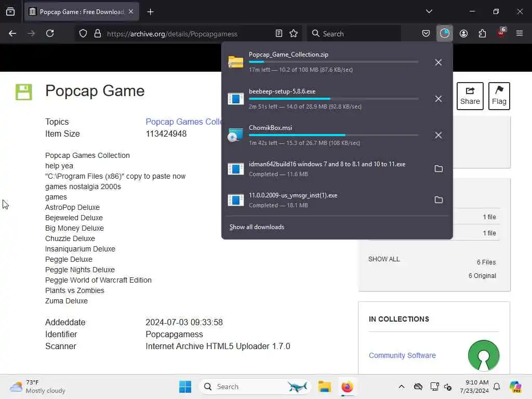Click ChomikBox download progress bar
Viewport: 532px width, 399px height.
334,135
